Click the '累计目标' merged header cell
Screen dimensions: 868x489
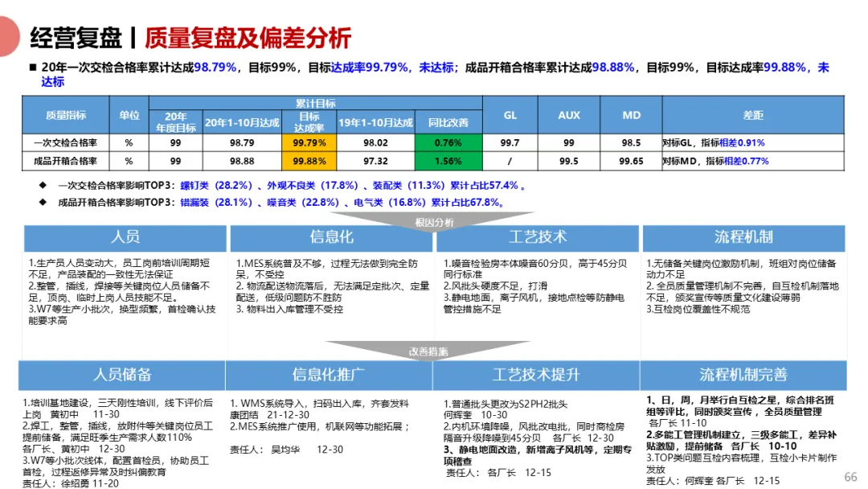click(316, 103)
